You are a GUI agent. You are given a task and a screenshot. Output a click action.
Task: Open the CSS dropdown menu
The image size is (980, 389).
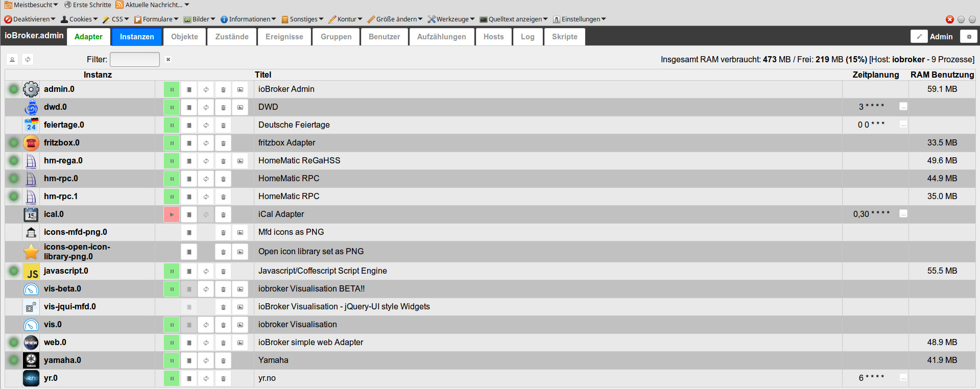116,19
